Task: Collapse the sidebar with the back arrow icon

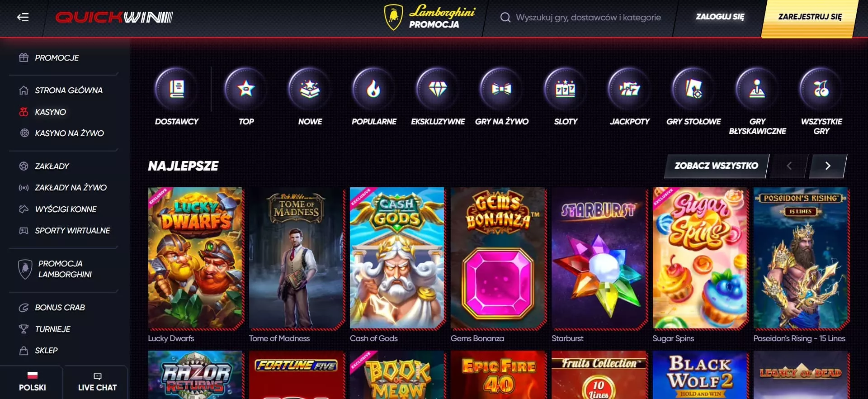Action: tap(23, 17)
